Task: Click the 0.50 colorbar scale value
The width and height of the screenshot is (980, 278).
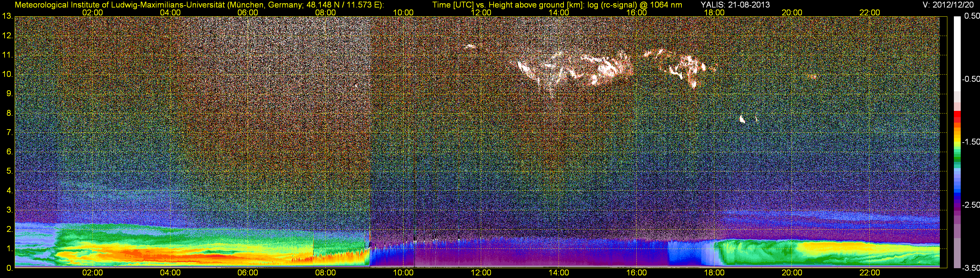Action: coord(972,16)
